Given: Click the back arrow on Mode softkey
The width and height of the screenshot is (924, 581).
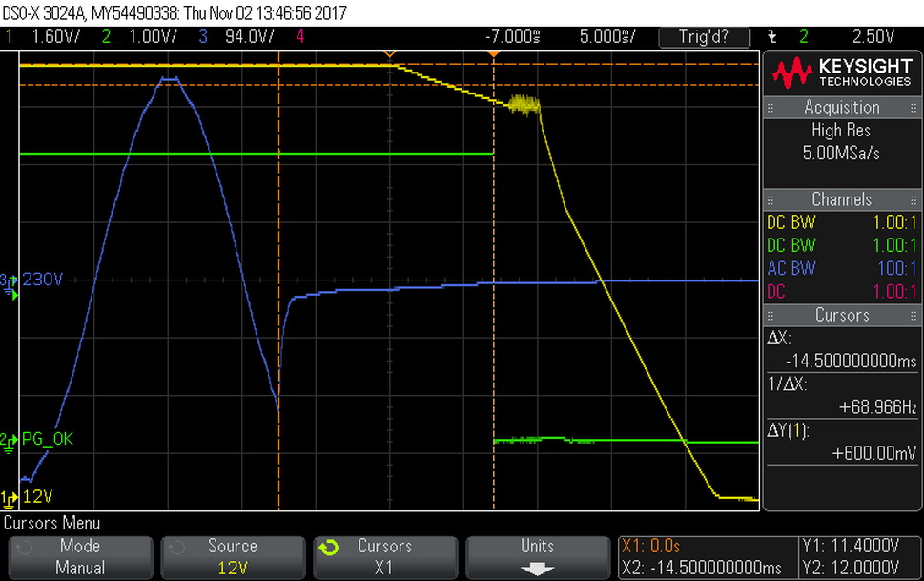Looking at the screenshot, I should pyautogui.click(x=24, y=548).
